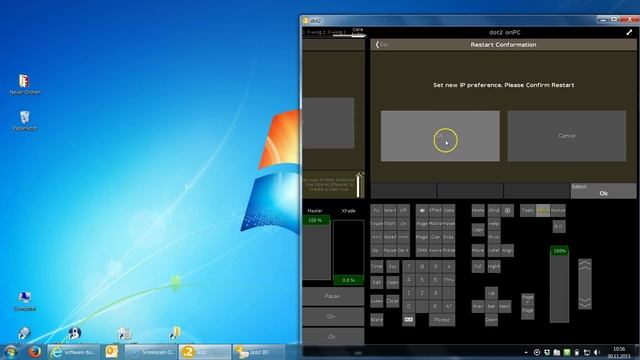
Task: Open Firefox from the taskbar
Action: [35, 351]
